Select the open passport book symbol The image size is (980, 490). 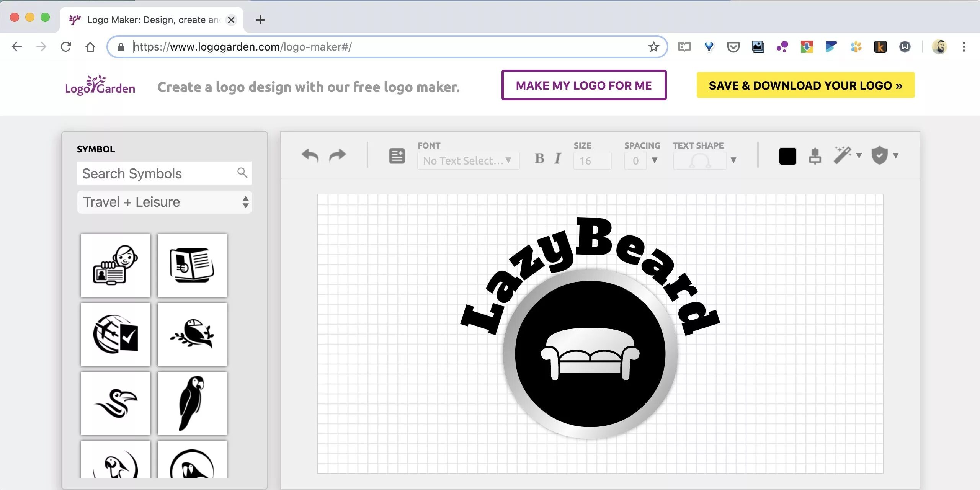pos(192,265)
